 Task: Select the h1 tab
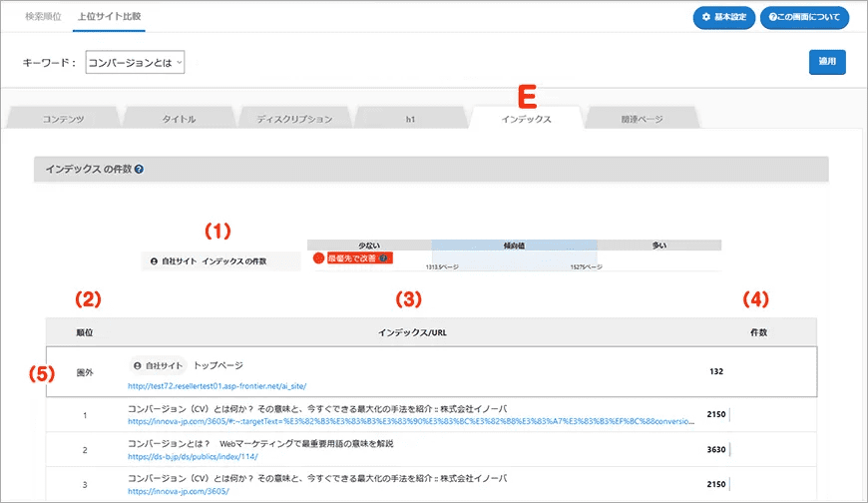[x=409, y=119]
